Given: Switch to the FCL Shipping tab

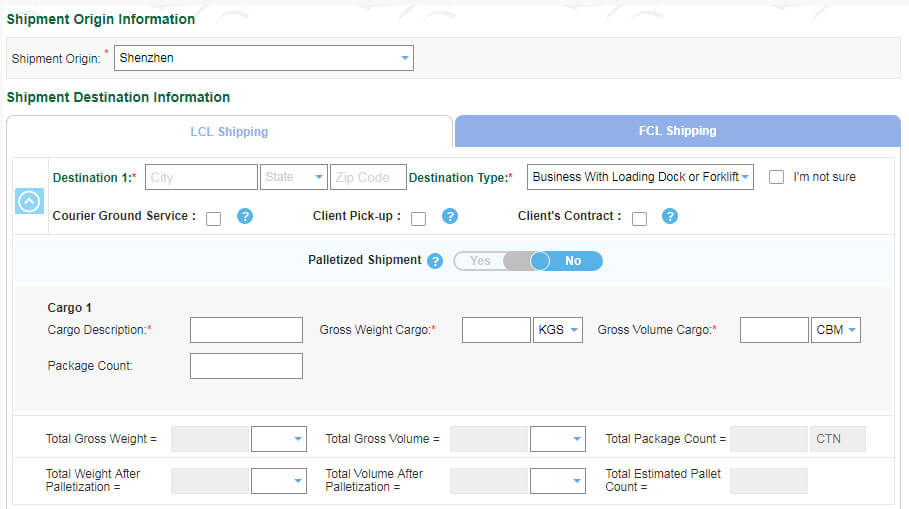Looking at the screenshot, I should (x=677, y=131).
